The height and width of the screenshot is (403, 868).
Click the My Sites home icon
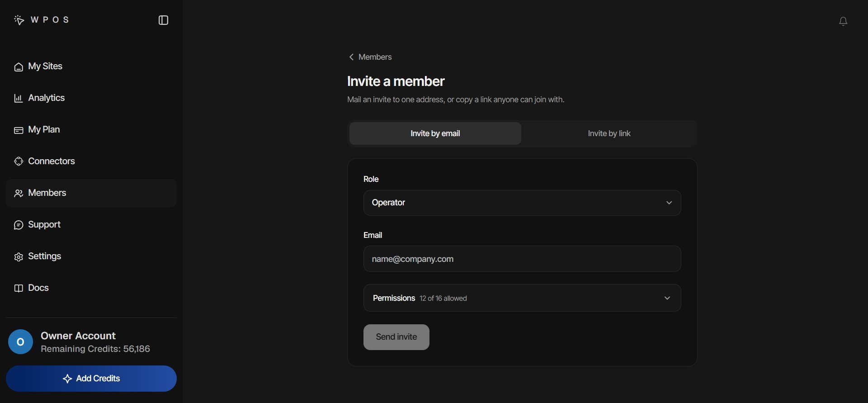[19, 67]
